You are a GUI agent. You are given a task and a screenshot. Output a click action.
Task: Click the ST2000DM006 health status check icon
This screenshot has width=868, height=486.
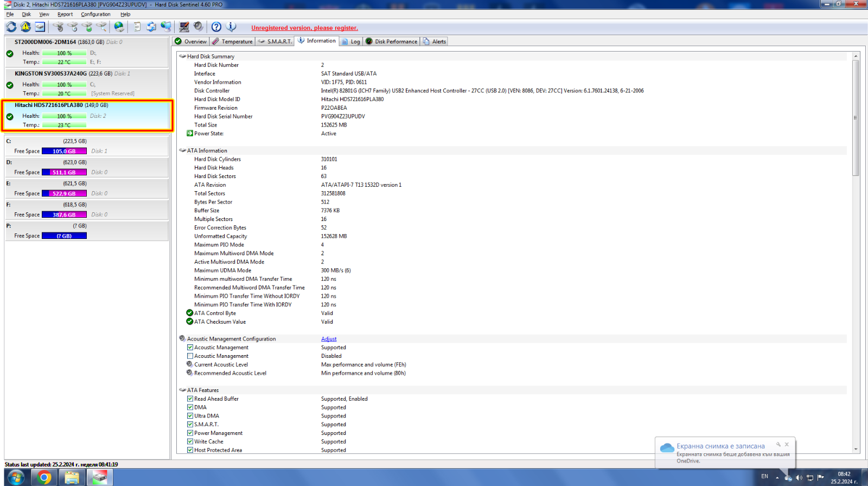(x=10, y=53)
